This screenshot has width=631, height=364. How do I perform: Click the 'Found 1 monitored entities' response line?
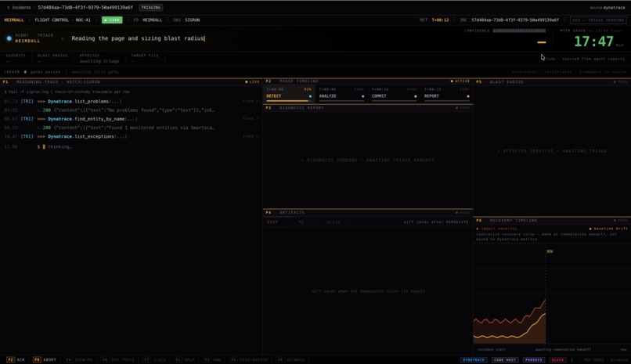128,128
